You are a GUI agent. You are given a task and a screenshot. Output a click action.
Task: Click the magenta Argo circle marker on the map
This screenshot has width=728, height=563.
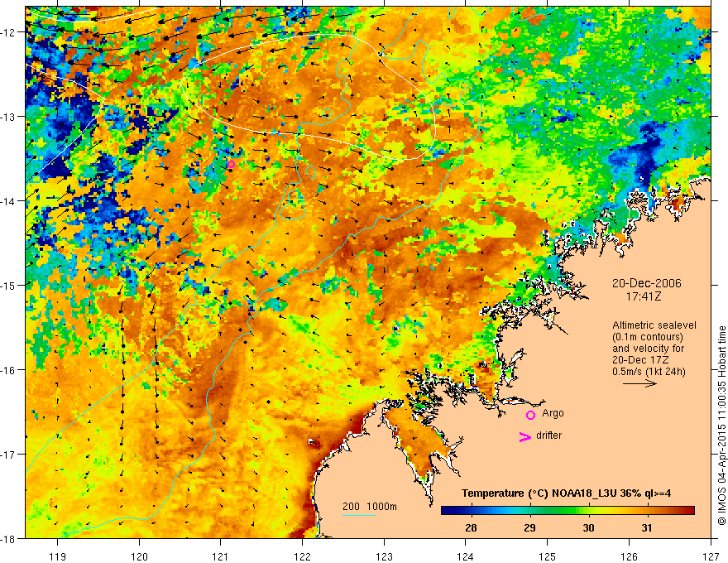[231, 164]
